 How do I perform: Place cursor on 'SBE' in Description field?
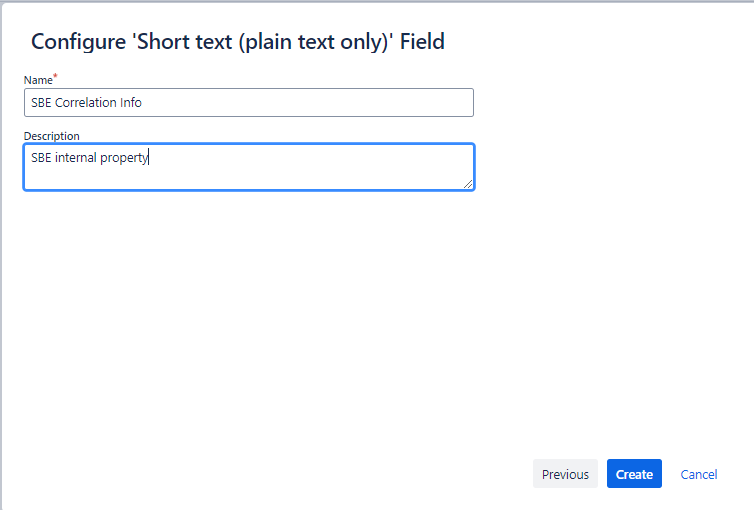[x=41, y=158]
